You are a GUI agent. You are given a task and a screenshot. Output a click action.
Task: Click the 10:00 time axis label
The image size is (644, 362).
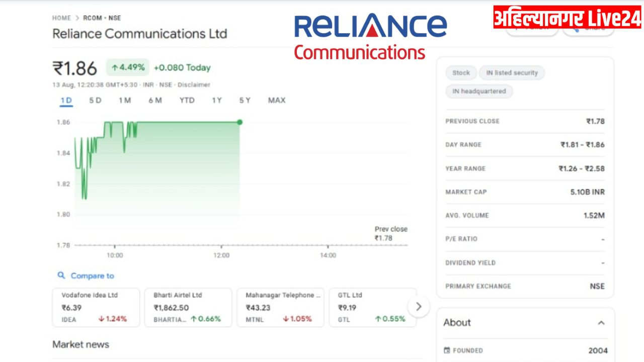point(115,255)
